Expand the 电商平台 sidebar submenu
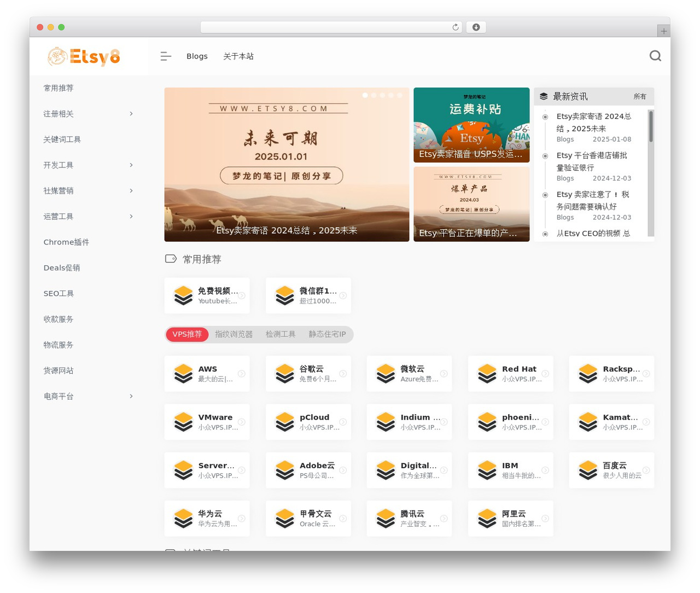The image size is (700, 593). point(131,396)
